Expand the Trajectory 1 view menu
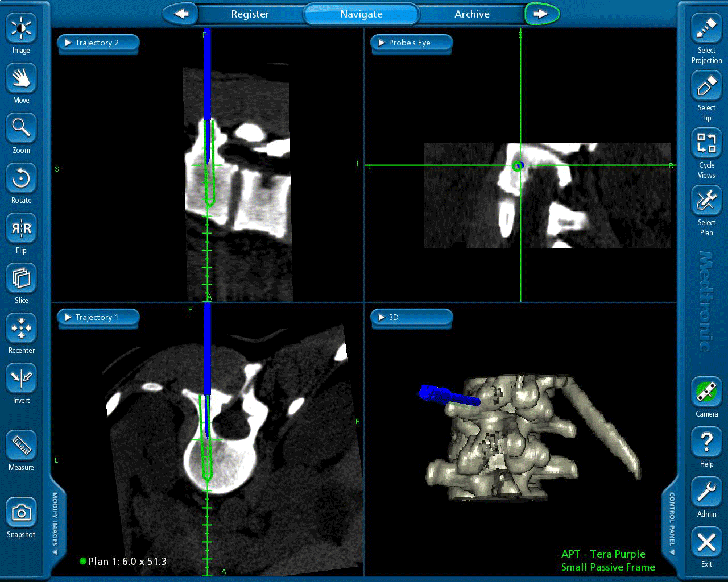This screenshot has height=582, width=728. 98,318
